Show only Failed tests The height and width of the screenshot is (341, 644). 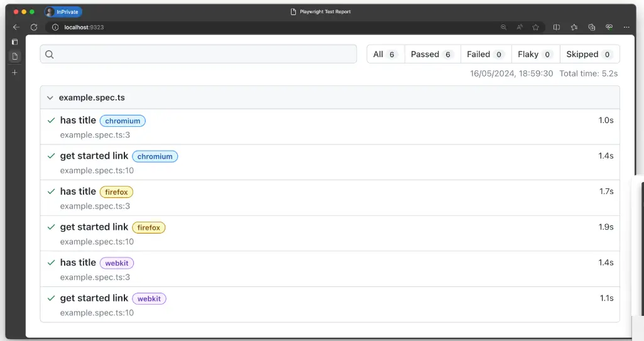486,54
